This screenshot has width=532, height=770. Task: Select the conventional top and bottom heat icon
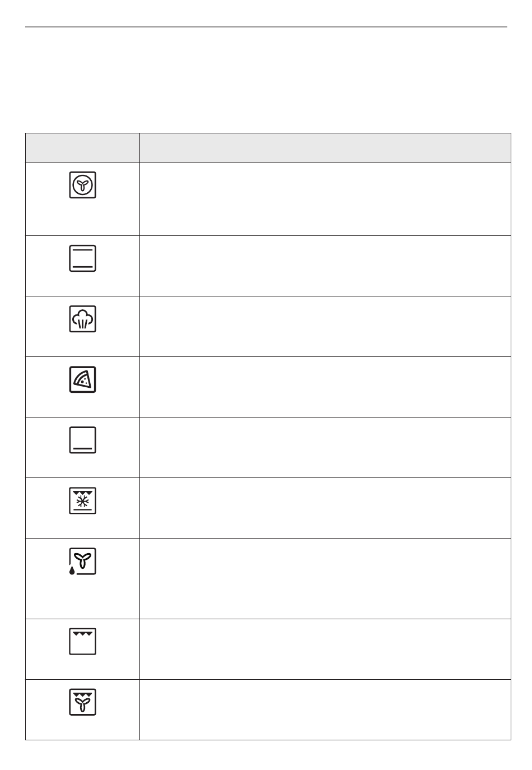(x=83, y=258)
